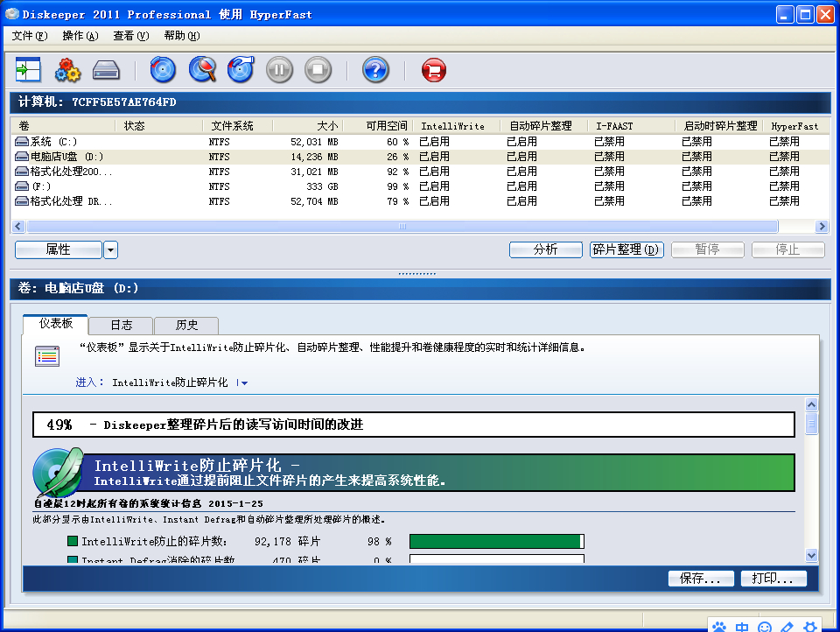Sort by the 状态 column header
Viewport: 840px width, 632px height.
pyautogui.click(x=159, y=126)
